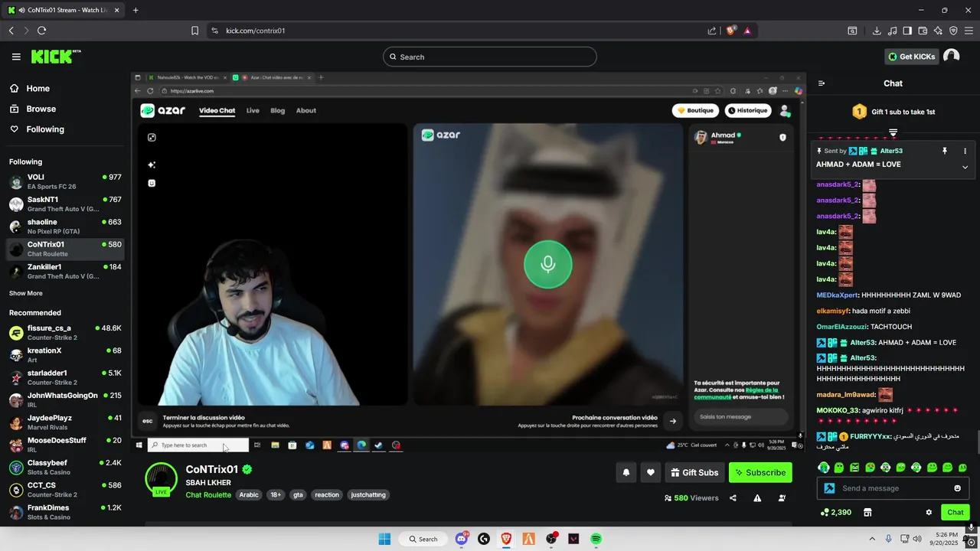Click the moderation user icon near viewers
Viewport: 980px width, 551px height.
pyautogui.click(x=782, y=498)
